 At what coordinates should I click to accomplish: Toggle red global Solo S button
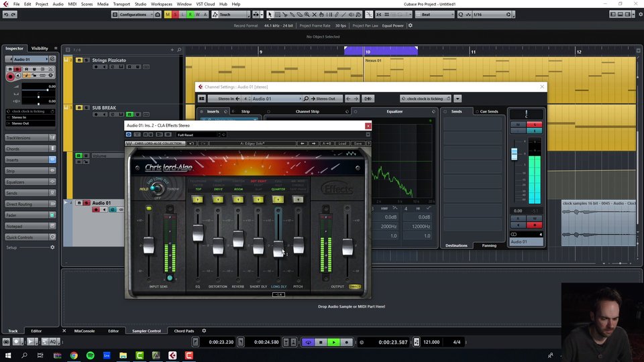coord(175,14)
